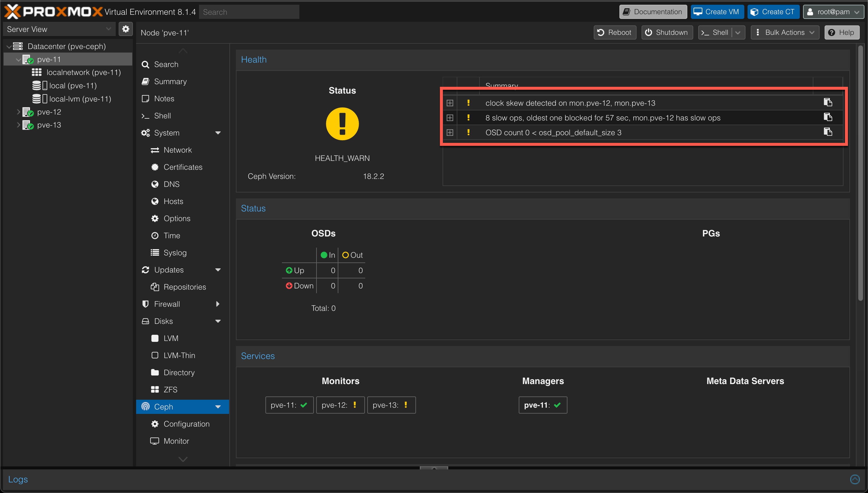Click the warning icon beside slow ops
Screen dimensions: 868x493
click(468, 117)
